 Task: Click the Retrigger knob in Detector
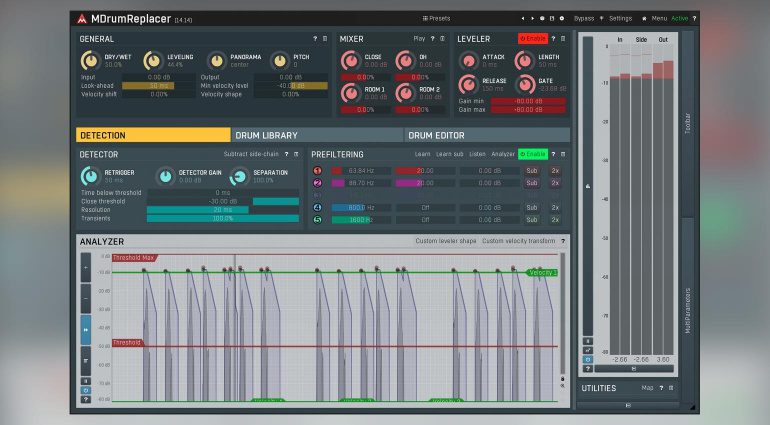[x=91, y=177]
